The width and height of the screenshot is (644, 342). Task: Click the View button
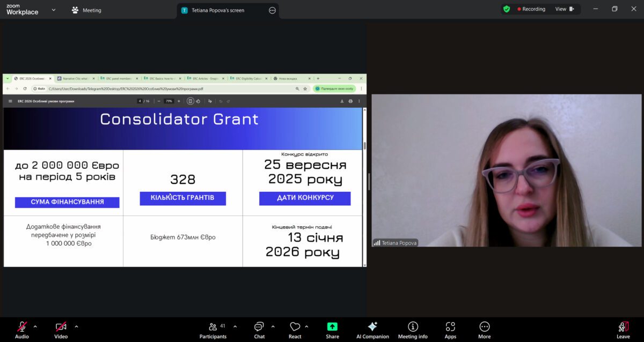tap(565, 9)
